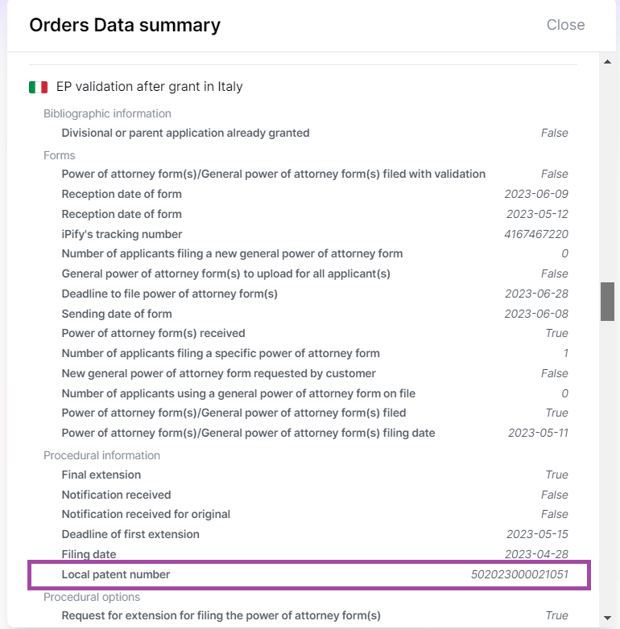The width and height of the screenshot is (620, 629).
Task: Click the "Deadline to file power of attorney form(s)" row
Action: 170,294
